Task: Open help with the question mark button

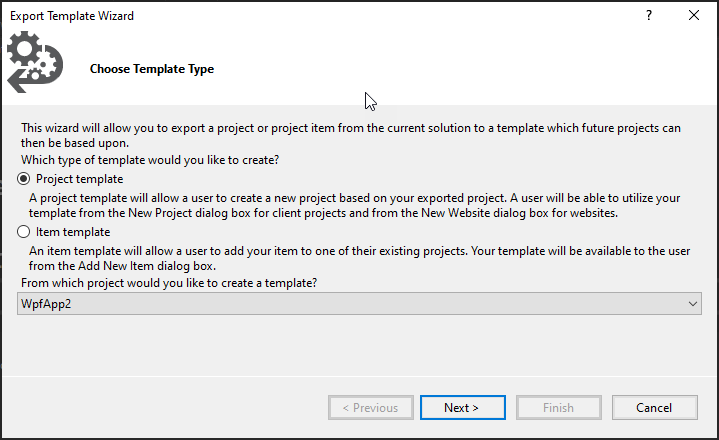Action: pyautogui.click(x=649, y=16)
